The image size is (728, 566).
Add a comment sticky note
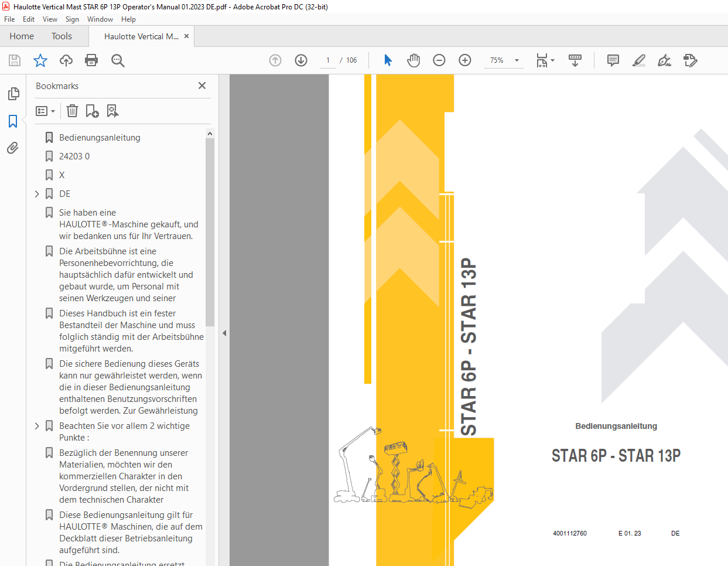[x=613, y=60]
